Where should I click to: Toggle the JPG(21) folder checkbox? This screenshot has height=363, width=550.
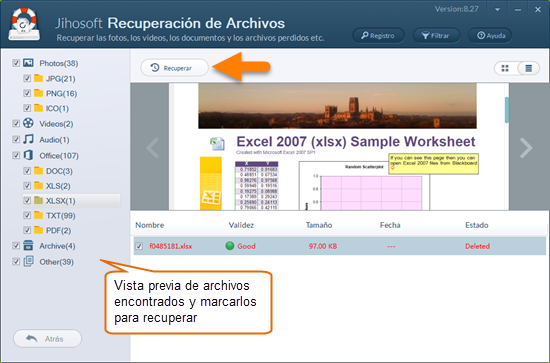[x=27, y=78]
